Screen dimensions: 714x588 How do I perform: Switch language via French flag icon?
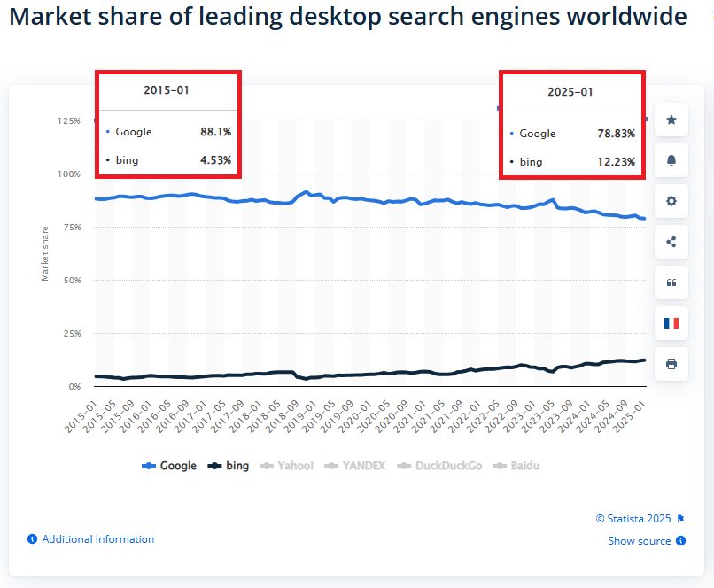coord(671,323)
